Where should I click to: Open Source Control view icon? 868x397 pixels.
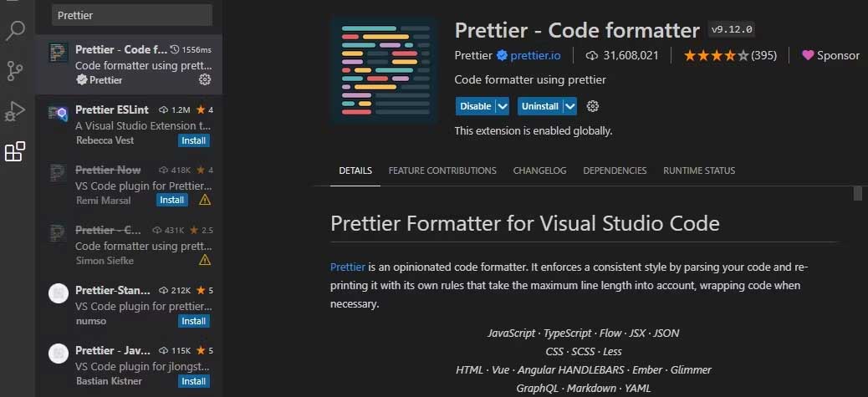(15, 71)
